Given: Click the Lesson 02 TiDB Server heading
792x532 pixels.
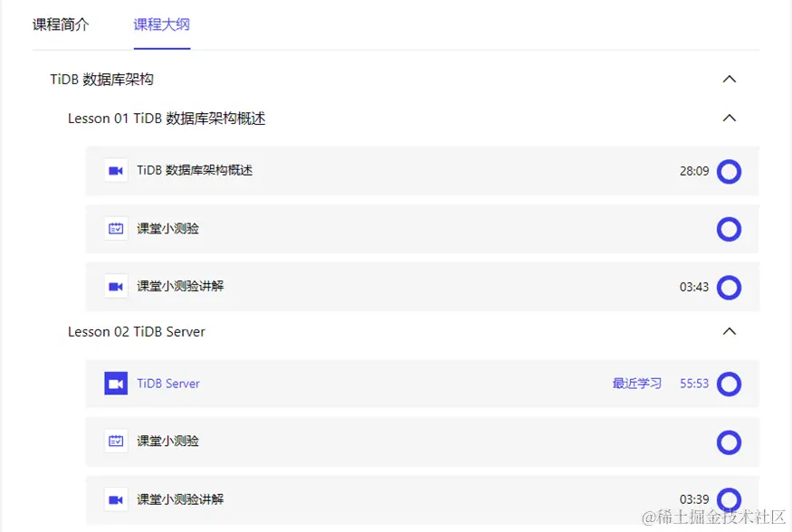Looking at the screenshot, I should point(137,332).
